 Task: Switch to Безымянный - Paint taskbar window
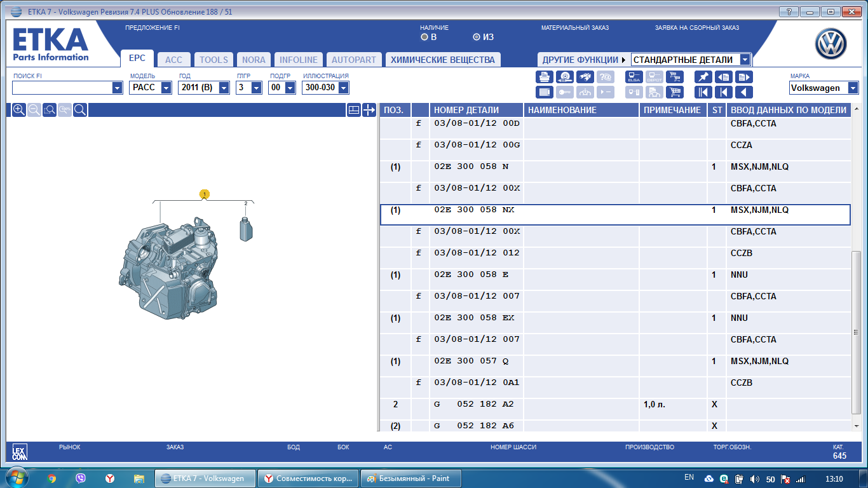coord(411,478)
